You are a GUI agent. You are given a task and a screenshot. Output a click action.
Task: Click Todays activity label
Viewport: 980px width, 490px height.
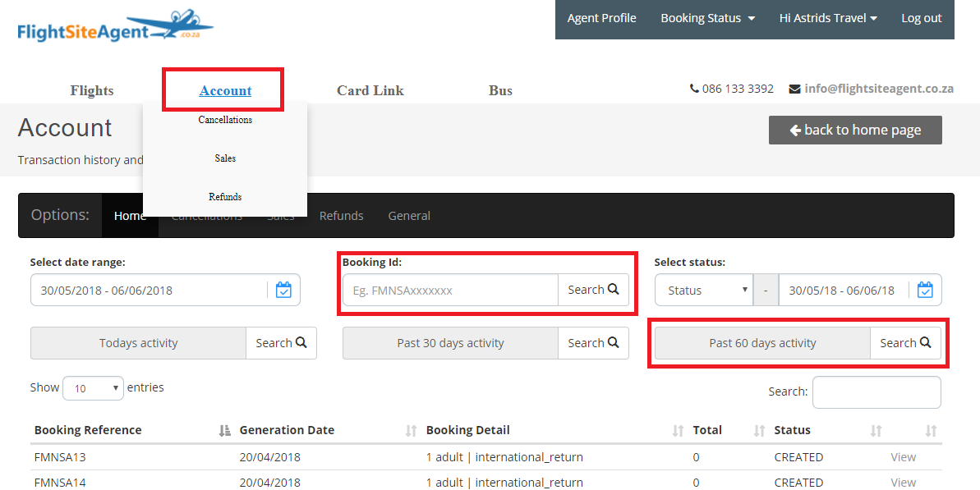pos(138,343)
